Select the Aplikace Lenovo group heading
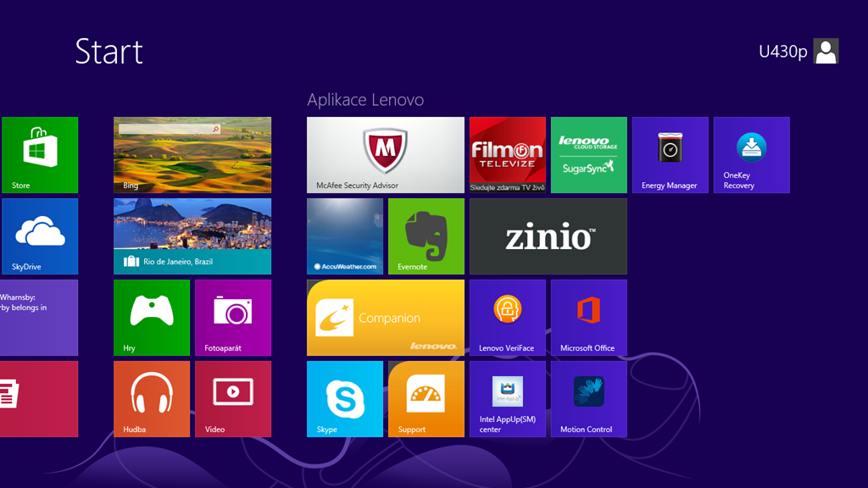 365,100
